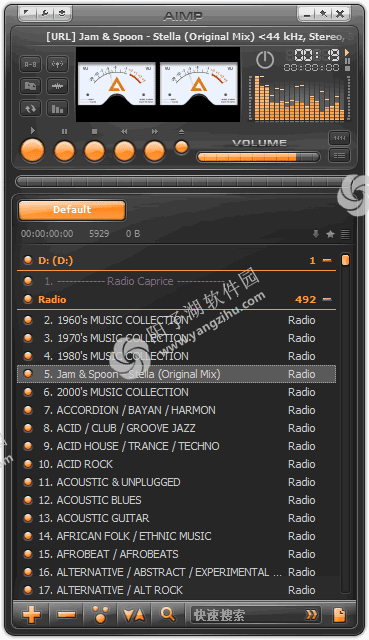The image size is (369, 640).
Task: Select ALTERNATIVE / ALT ROCK station
Action: 176,590
